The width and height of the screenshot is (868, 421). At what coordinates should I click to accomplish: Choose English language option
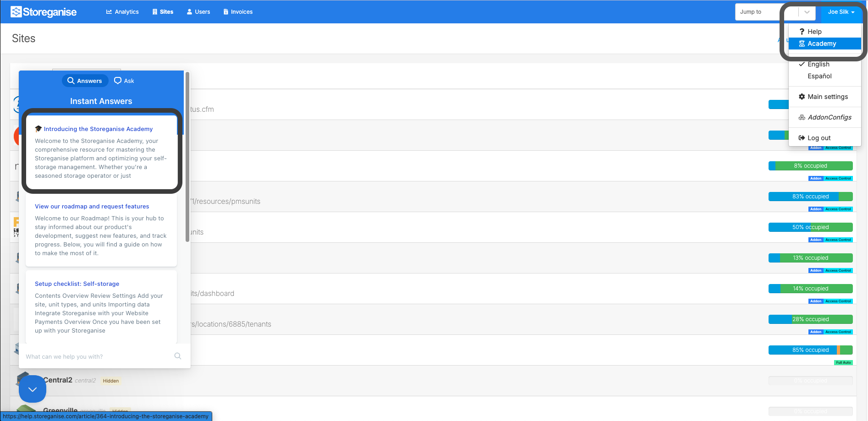coord(825,64)
